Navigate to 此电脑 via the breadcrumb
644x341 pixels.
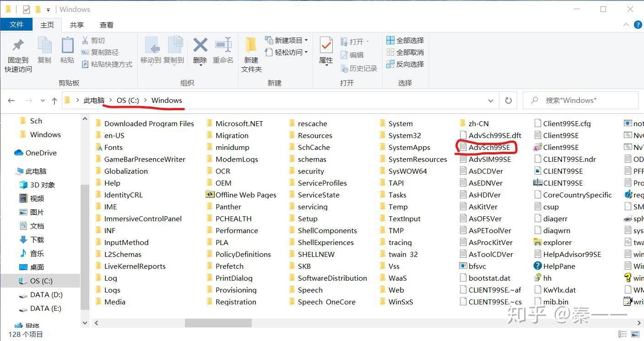[x=94, y=100]
